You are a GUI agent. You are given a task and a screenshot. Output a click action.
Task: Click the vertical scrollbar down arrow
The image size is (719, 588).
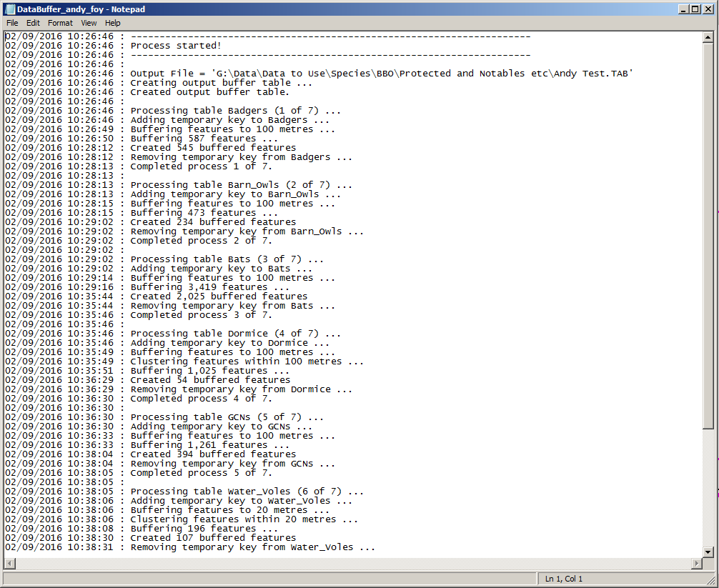coord(708,552)
